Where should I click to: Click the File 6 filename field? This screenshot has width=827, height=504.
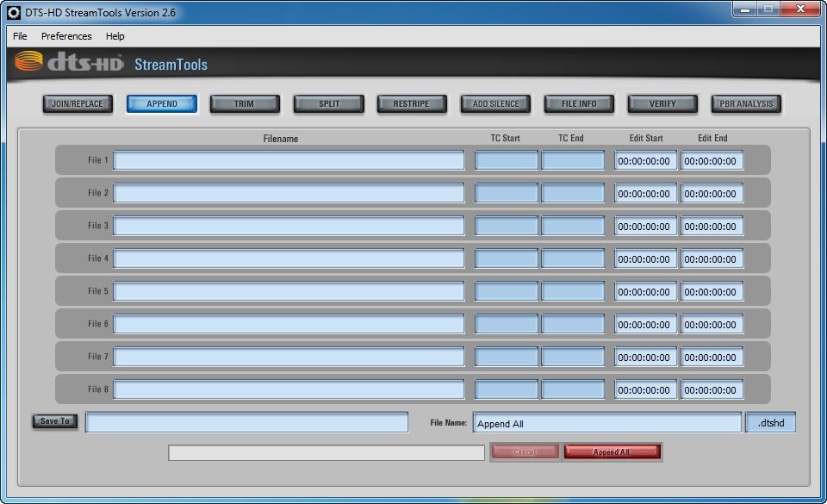(x=289, y=324)
